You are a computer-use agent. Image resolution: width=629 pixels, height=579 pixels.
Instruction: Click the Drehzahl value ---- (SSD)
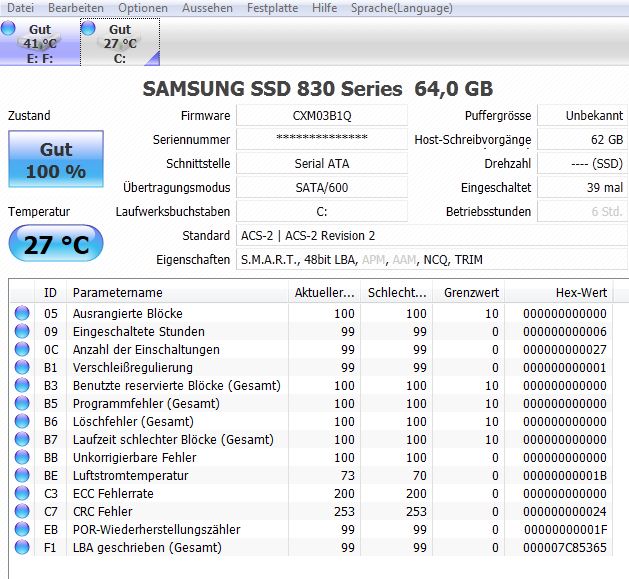click(582, 164)
